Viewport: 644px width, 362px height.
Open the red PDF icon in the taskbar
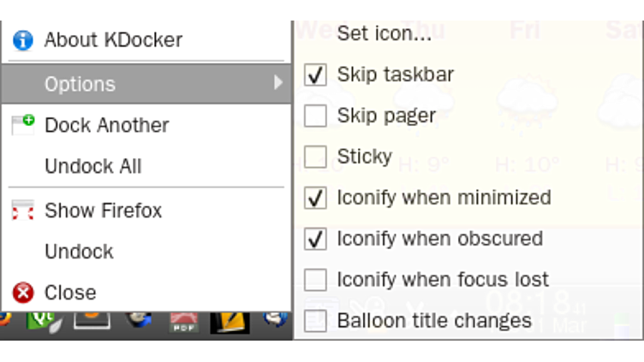pyautogui.click(x=183, y=321)
